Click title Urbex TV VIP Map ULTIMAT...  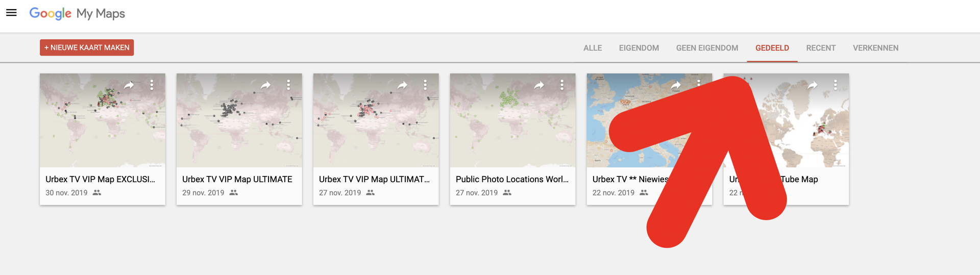tap(374, 179)
